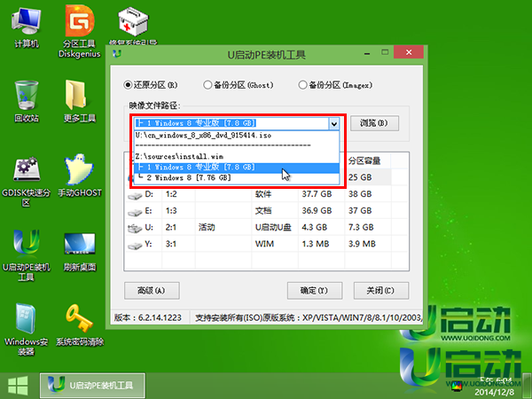This screenshot has height=399, width=532.
Task: Click the U启动U盘 label cell
Action: pyautogui.click(x=274, y=227)
